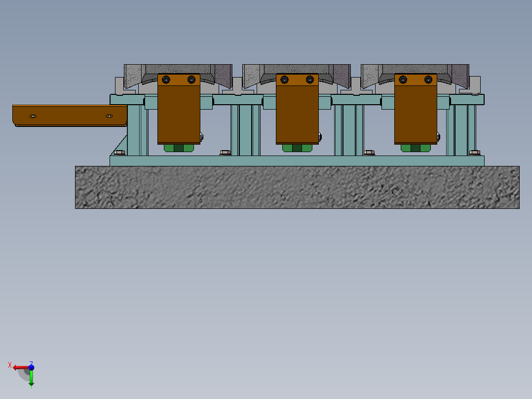Image resolution: width=532 pixels, height=399 pixels.
Task: Select the side bolt on rightmost brown box
Action: 438,137
